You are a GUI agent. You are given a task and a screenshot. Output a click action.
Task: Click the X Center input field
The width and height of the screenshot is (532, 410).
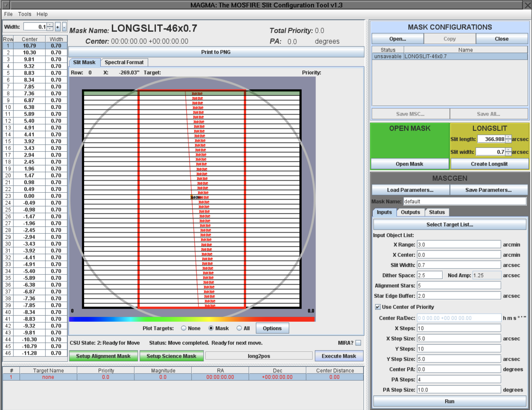pos(459,255)
